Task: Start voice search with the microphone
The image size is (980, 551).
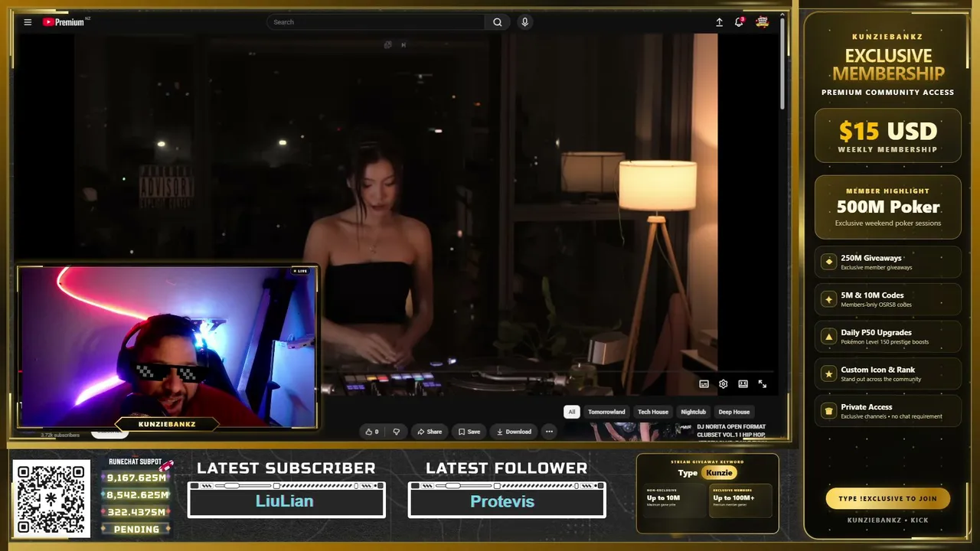Action: coord(524,22)
